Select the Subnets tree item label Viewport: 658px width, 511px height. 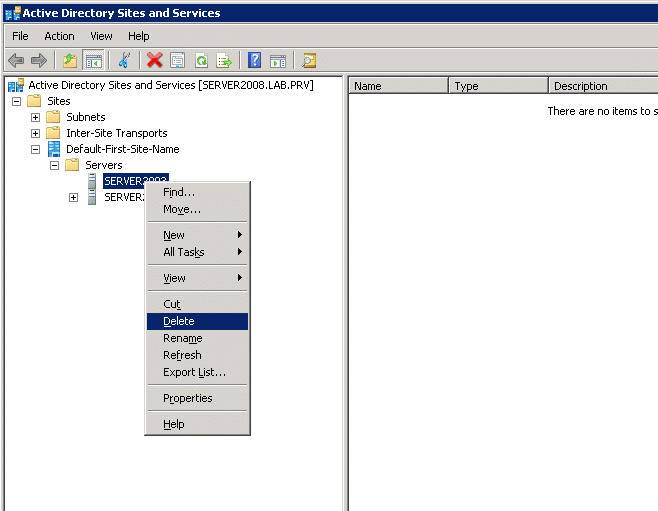(86, 117)
